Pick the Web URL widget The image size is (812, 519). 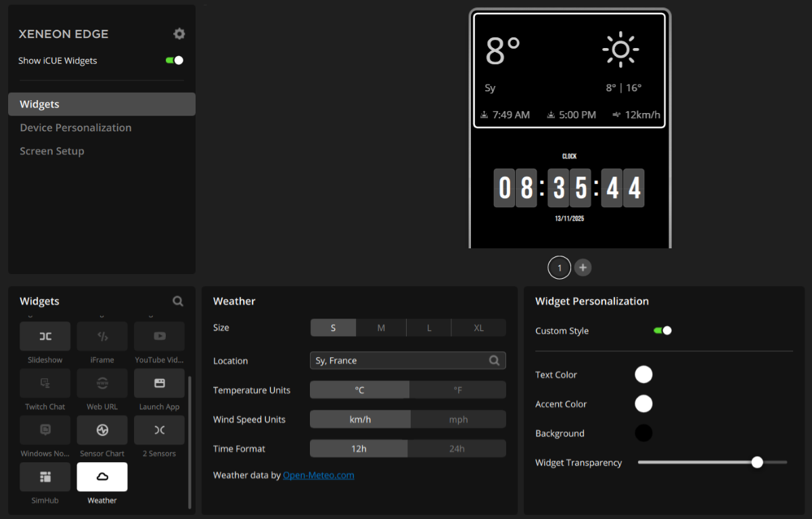pyautogui.click(x=102, y=383)
